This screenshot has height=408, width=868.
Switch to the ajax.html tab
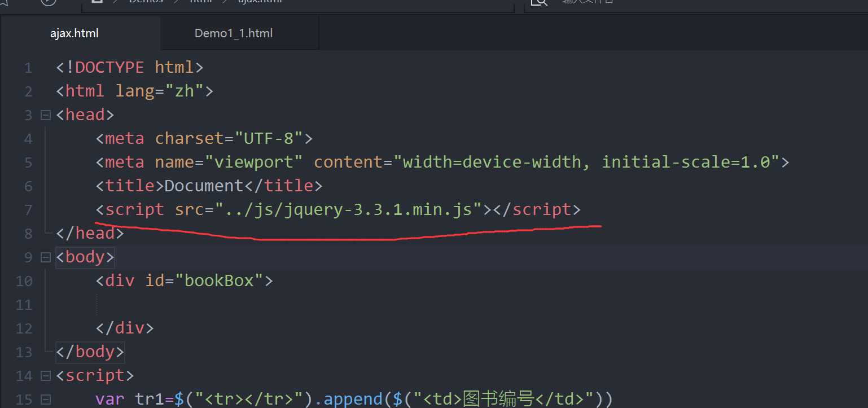point(74,33)
